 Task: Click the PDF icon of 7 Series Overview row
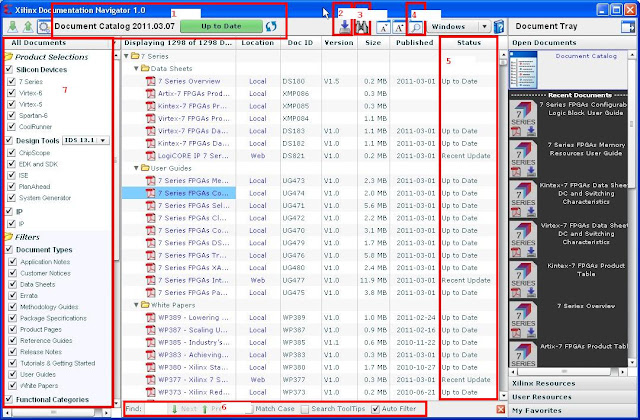point(151,81)
